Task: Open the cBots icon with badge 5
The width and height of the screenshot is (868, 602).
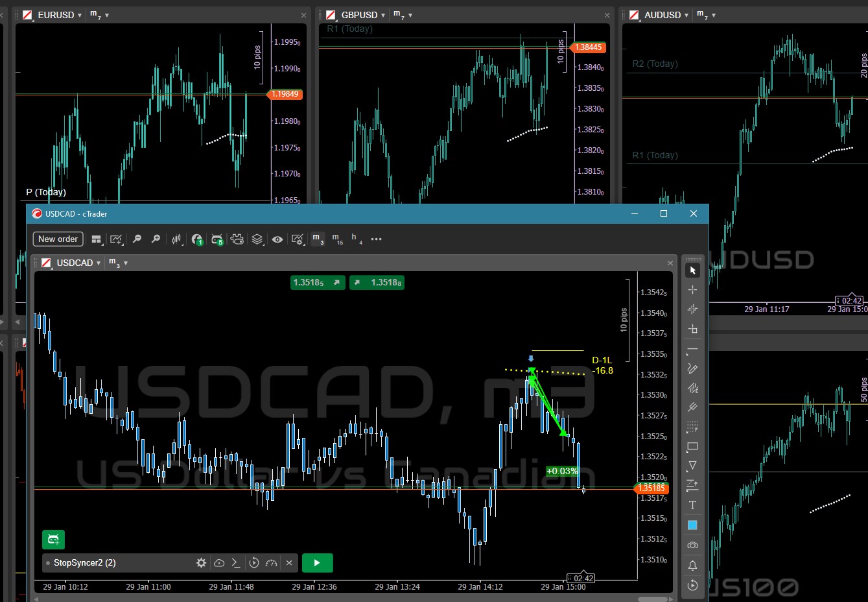Action: 217,239
